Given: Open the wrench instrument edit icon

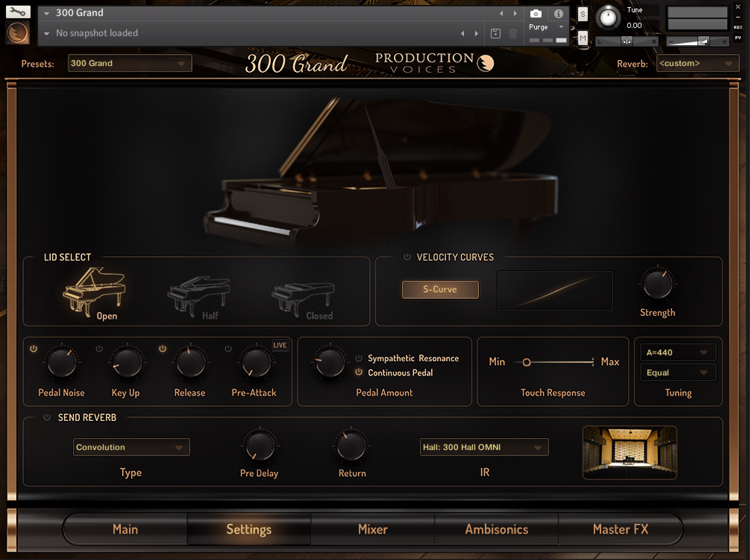Looking at the screenshot, I should click(18, 12).
